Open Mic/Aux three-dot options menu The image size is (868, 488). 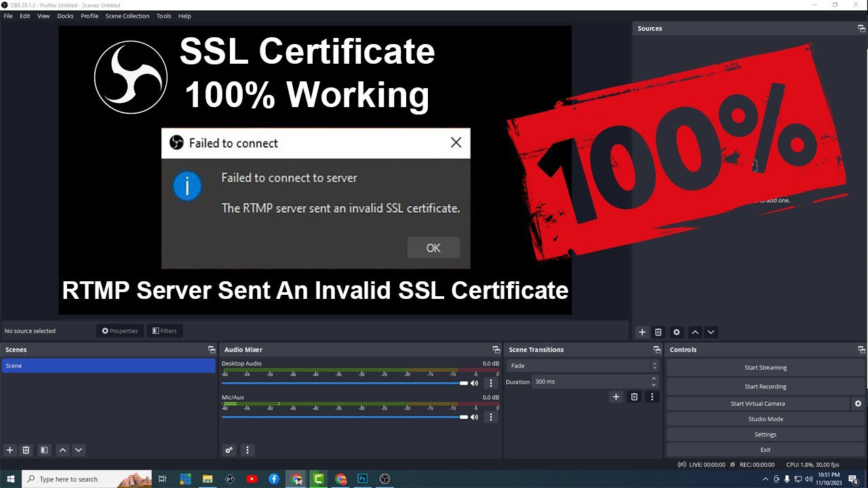click(x=491, y=417)
